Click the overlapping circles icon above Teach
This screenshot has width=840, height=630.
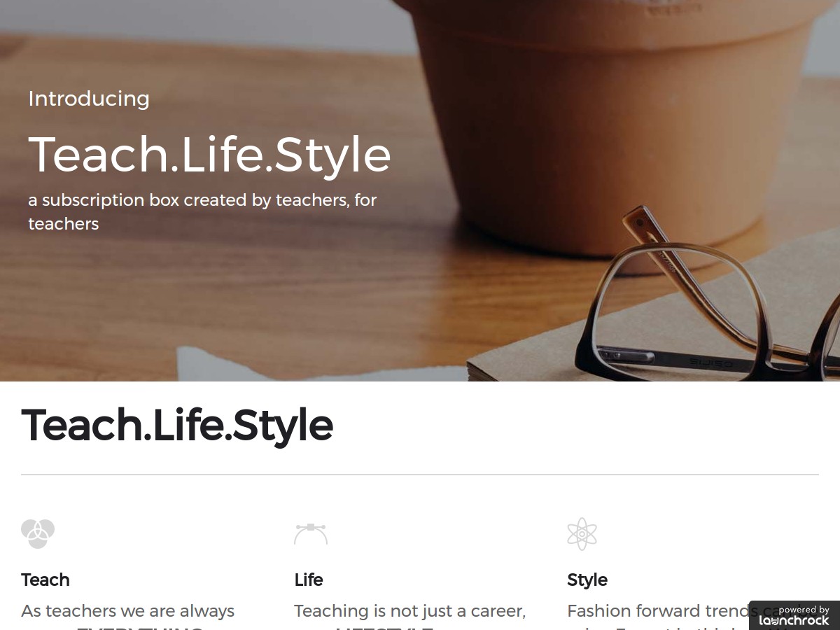[x=38, y=534]
